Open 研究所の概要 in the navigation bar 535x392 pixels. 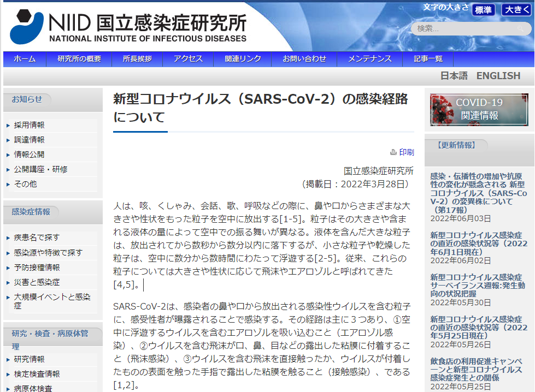click(x=79, y=59)
